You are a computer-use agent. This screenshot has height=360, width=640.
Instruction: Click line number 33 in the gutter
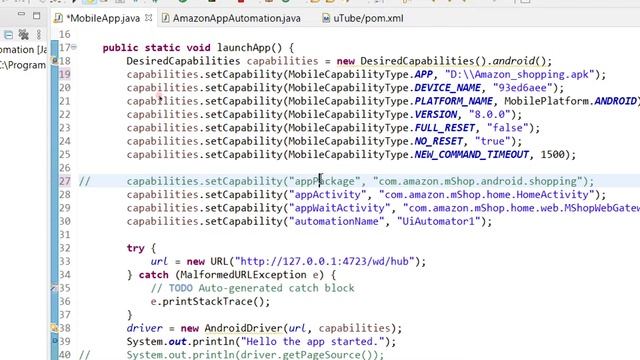point(65,261)
